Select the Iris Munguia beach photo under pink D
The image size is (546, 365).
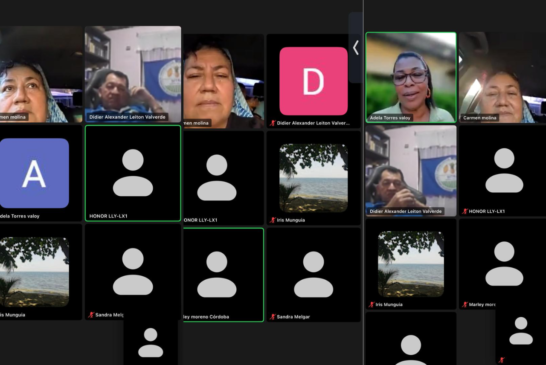(x=313, y=178)
